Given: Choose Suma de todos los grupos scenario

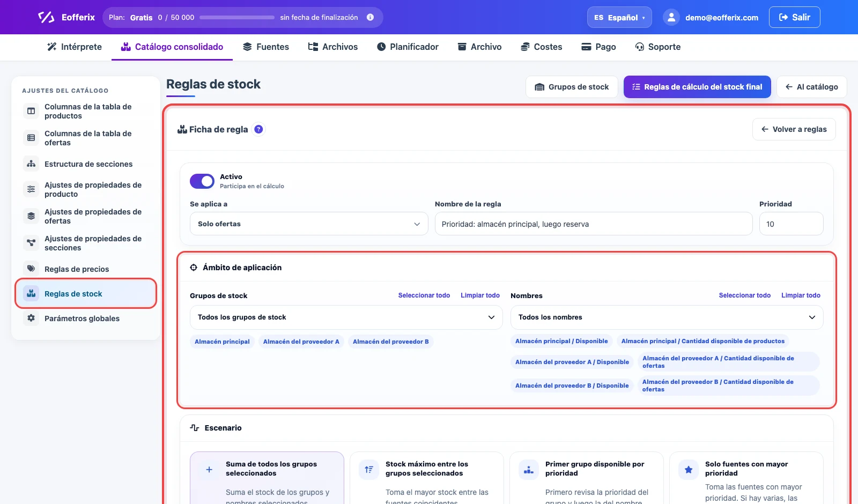Looking at the screenshot, I should click(x=267, y=478).
